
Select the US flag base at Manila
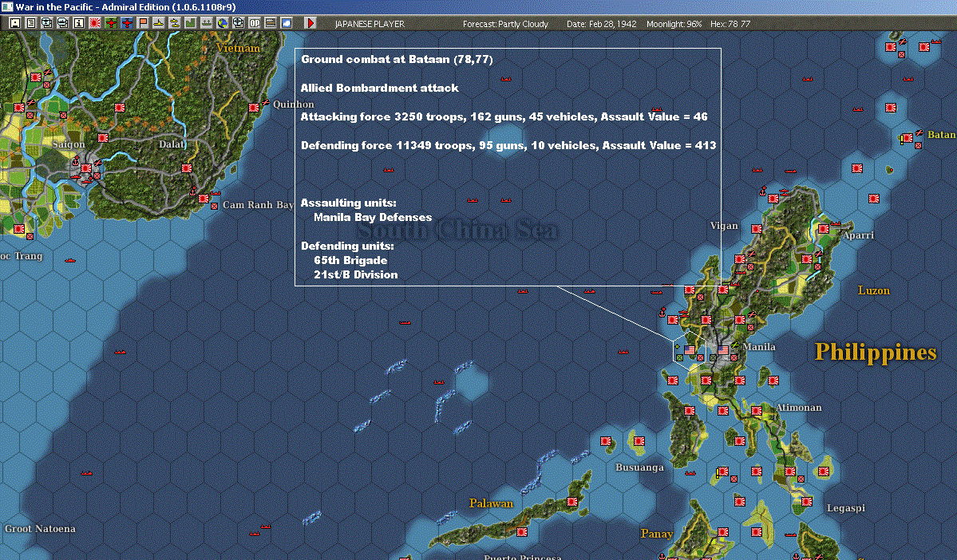(723, 350)
